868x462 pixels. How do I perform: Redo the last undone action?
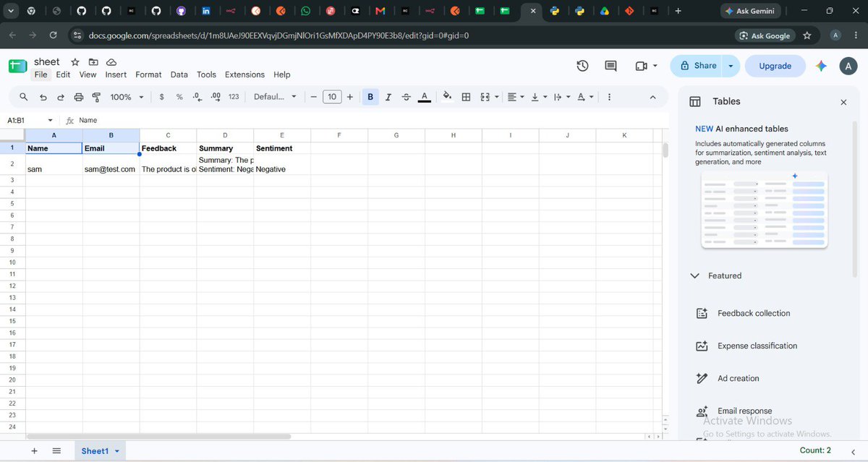tap(61, 97)
